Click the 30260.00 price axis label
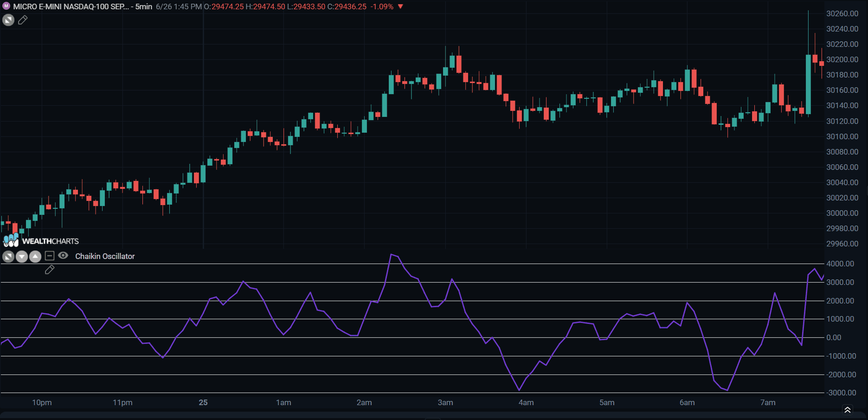868x420 pixels. pyautogui.click(x=842, y=13)
